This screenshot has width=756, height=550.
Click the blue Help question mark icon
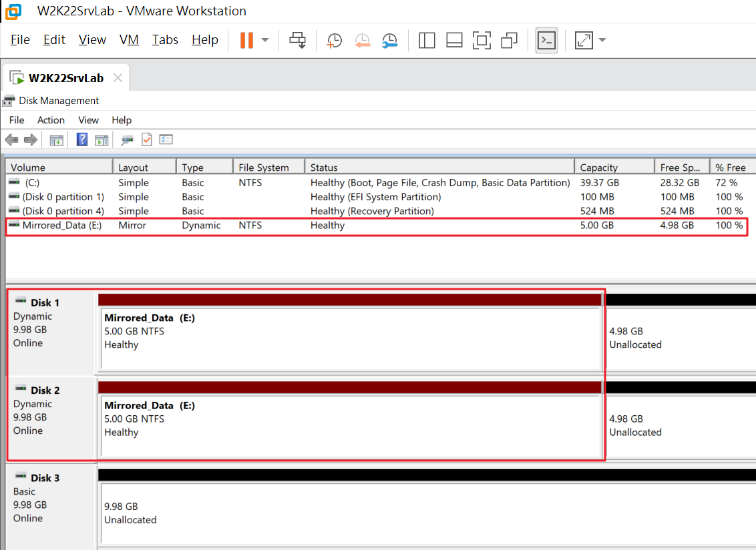(82, 140)
